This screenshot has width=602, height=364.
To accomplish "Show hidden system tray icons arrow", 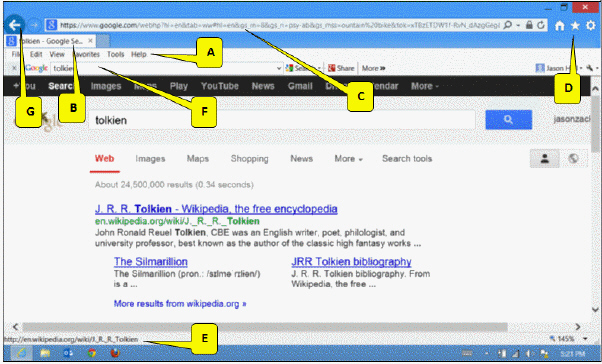I will point(486,354).
